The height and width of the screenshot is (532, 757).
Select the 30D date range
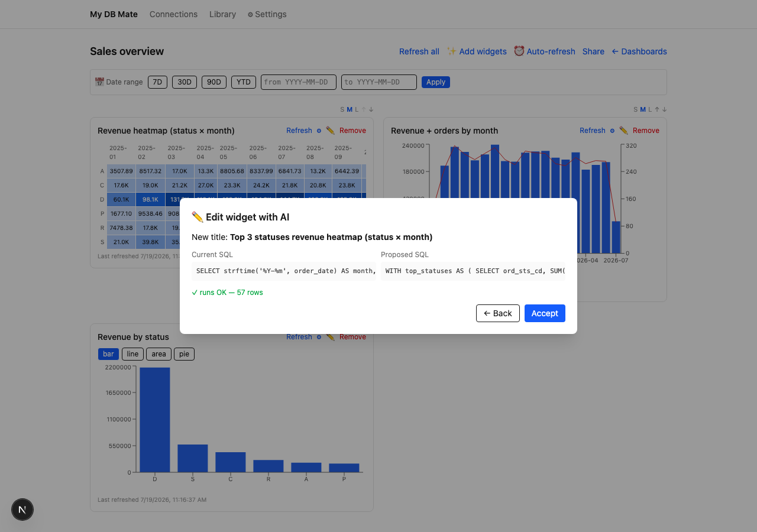point(185,82)
